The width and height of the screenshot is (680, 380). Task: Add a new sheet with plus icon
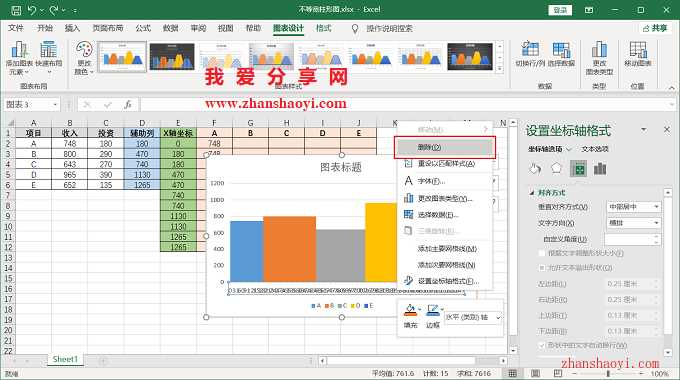click(x=103, y=360)
